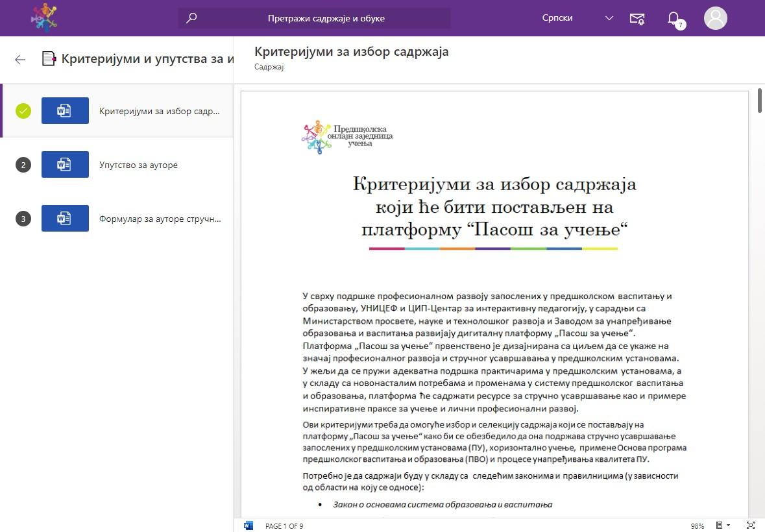Click the course document icon next to title
This screenshot has width=765, height=532.
click(49, 59)
